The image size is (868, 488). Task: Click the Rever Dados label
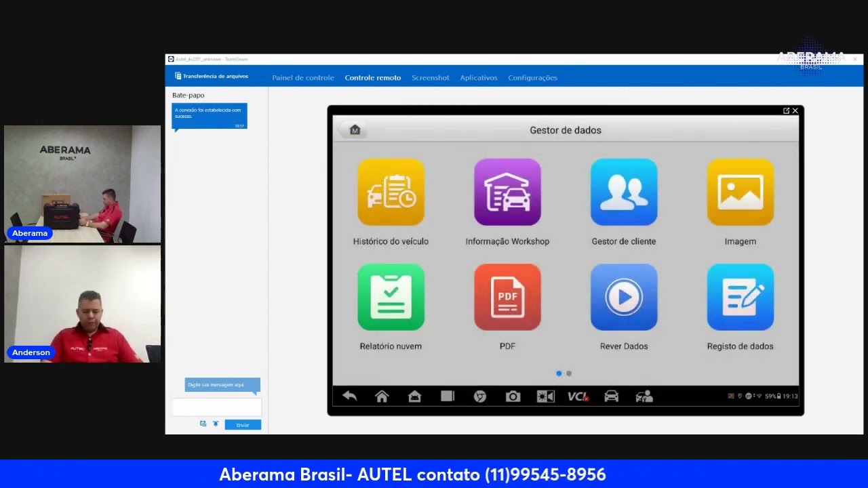point(624,346)
